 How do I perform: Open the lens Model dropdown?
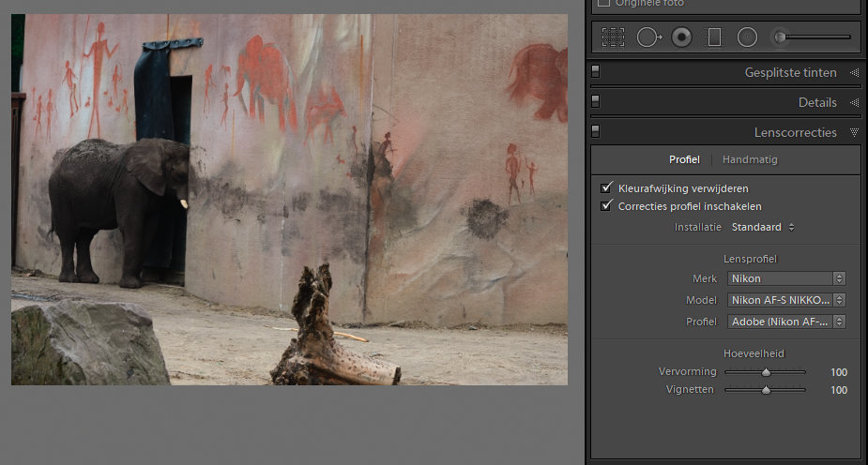click(x=786, y=300)
